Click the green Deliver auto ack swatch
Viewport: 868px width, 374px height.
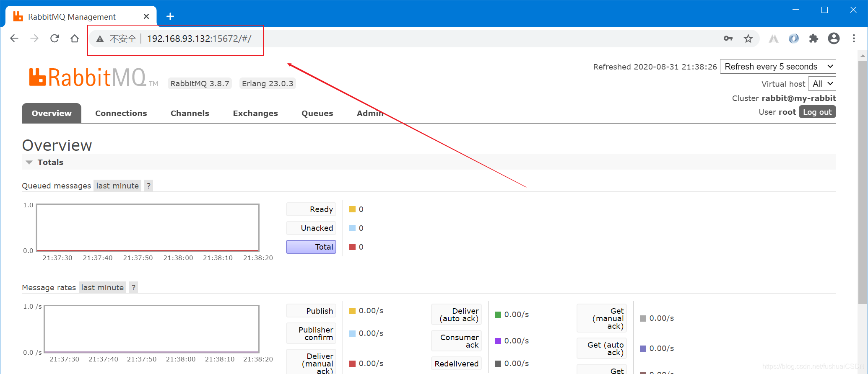point(498,315)
